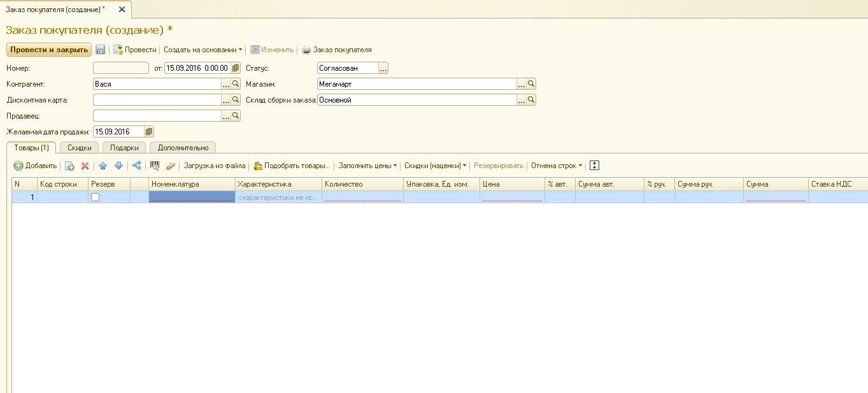The image size is (868, 393).
Task: Move the row down with blue arrow
Action: (118, 166)
